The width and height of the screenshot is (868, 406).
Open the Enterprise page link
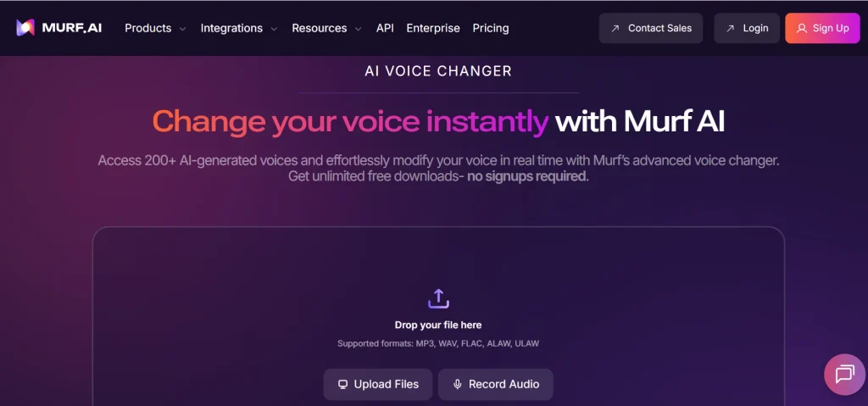433,28
